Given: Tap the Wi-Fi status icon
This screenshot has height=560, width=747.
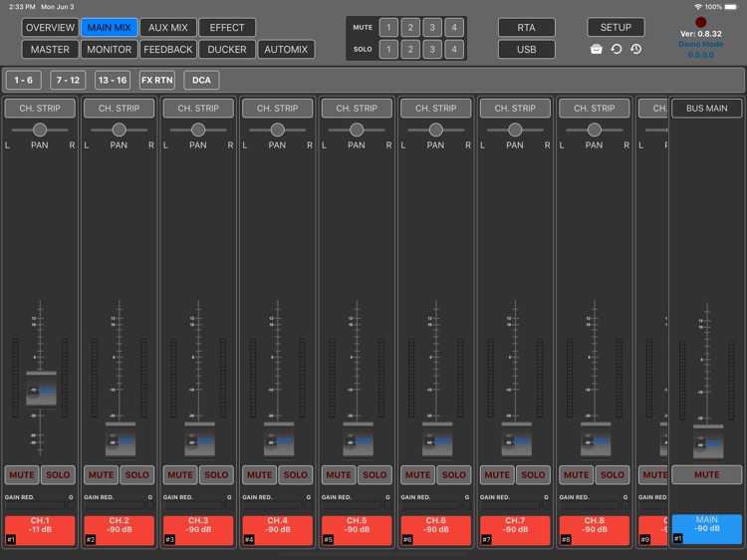Looking at the screenshot, I should [698, 6].
